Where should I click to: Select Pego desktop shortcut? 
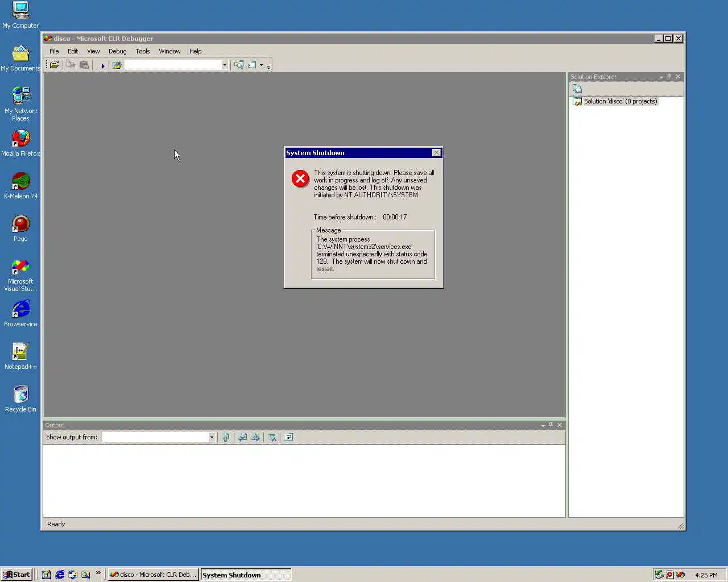point(20,228)
